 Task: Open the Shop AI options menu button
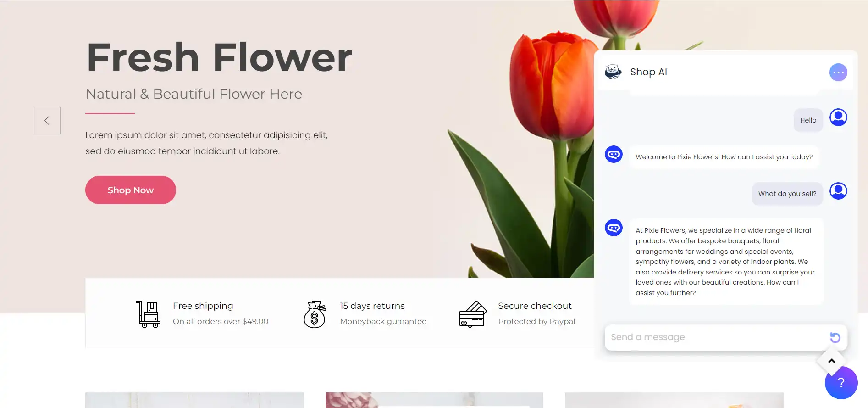pos(838,72)
